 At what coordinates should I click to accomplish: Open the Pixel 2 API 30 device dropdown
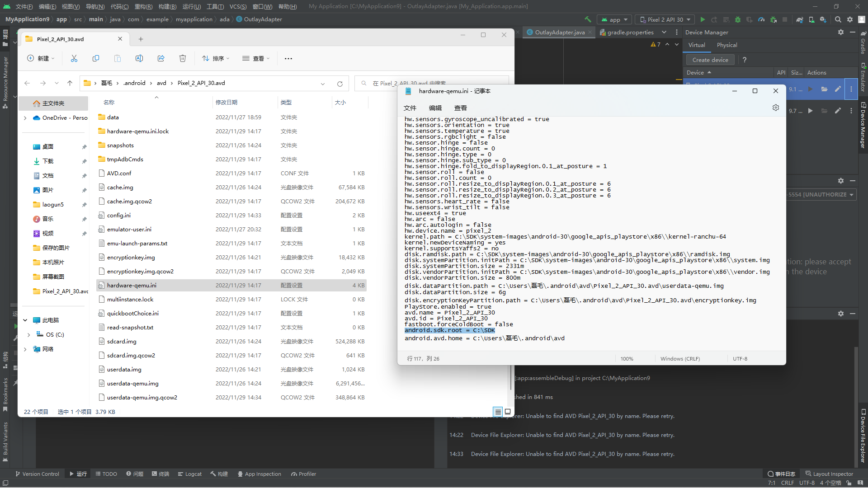(x=665, y=19)
